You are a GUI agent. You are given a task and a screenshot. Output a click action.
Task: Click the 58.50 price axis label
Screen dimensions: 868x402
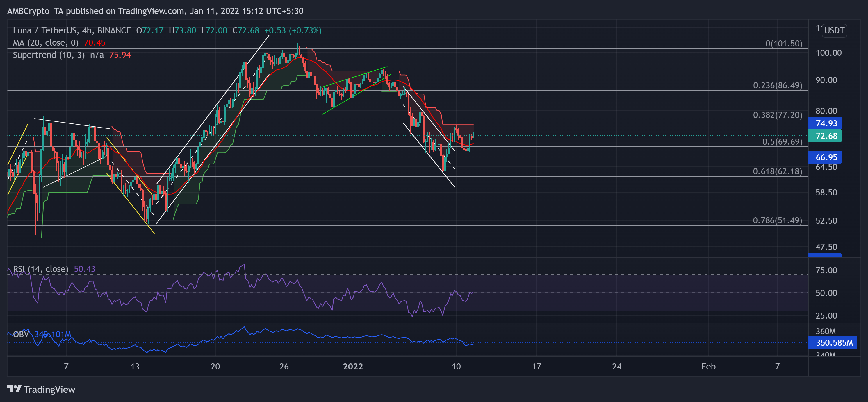(826, 193)
